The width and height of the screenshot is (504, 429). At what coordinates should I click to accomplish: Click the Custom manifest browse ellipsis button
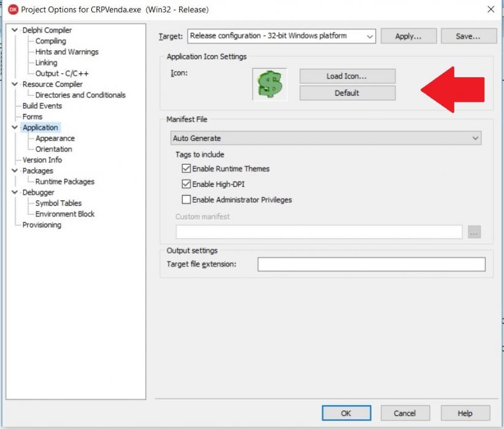tap(474, 232)
